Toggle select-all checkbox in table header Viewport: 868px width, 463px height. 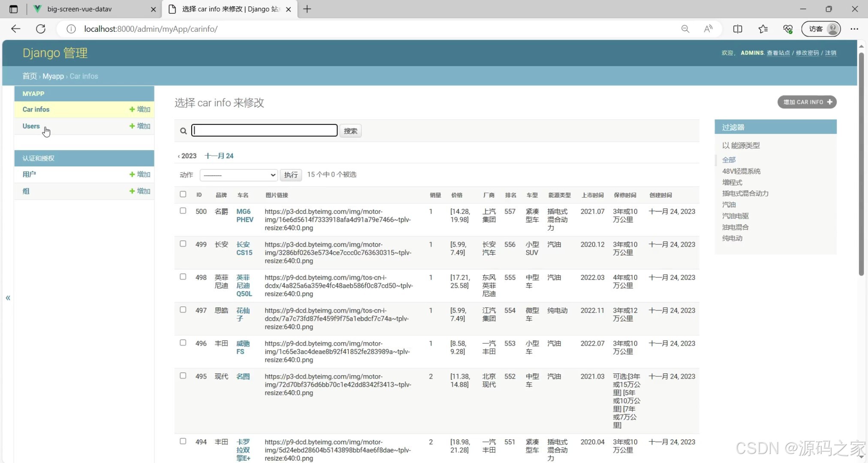183,194
